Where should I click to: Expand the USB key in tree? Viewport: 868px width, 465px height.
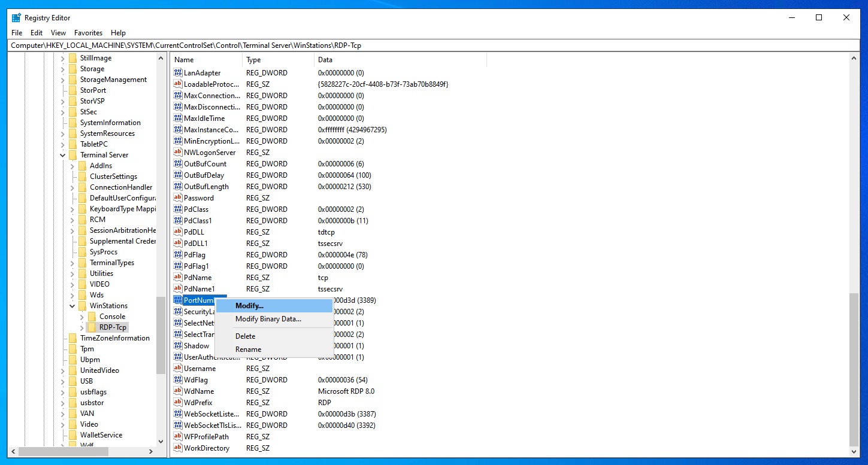[x=63, y=381]
